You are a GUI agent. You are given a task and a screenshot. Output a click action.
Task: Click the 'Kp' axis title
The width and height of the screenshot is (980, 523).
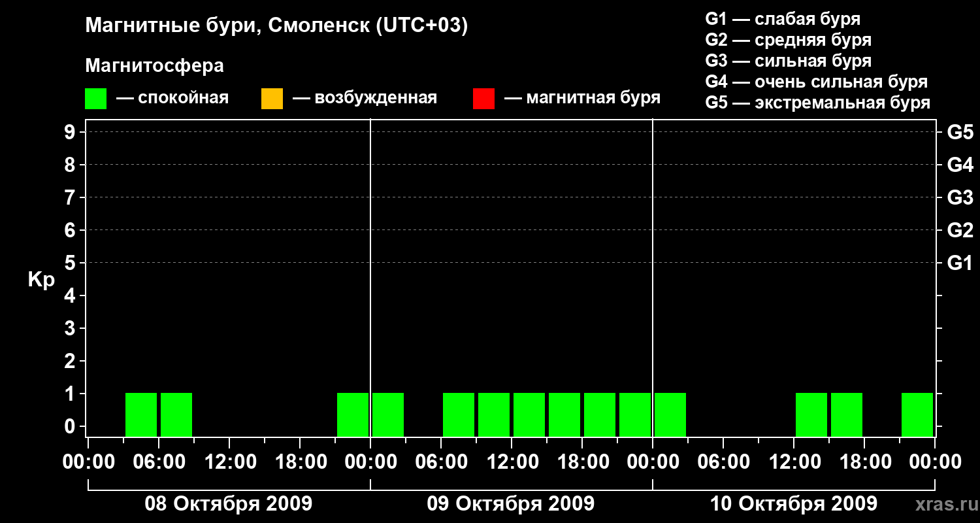41,280
